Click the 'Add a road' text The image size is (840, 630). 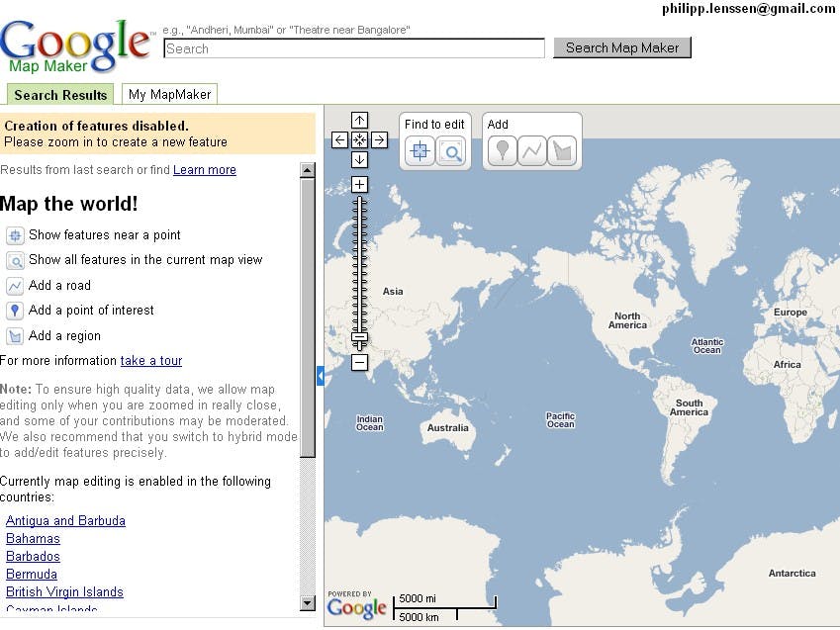tap(59, 285)
